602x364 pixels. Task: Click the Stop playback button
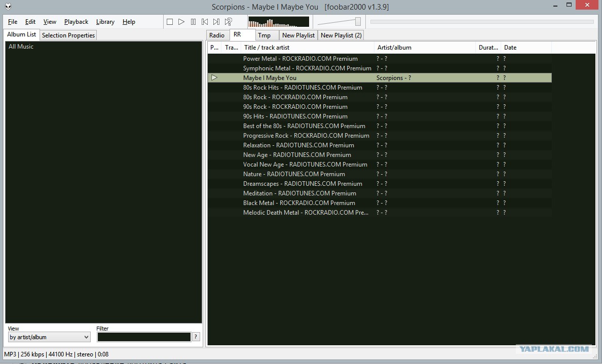pos(170,22)
